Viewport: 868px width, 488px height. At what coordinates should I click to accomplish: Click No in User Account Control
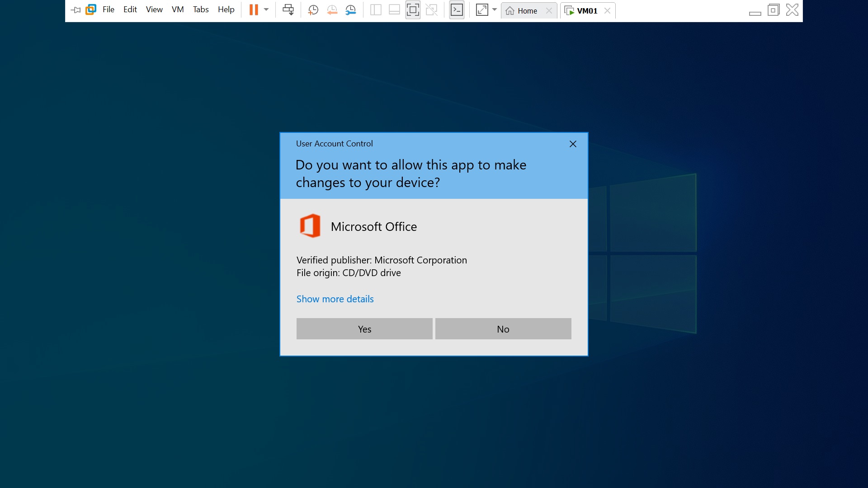[503, 329]
